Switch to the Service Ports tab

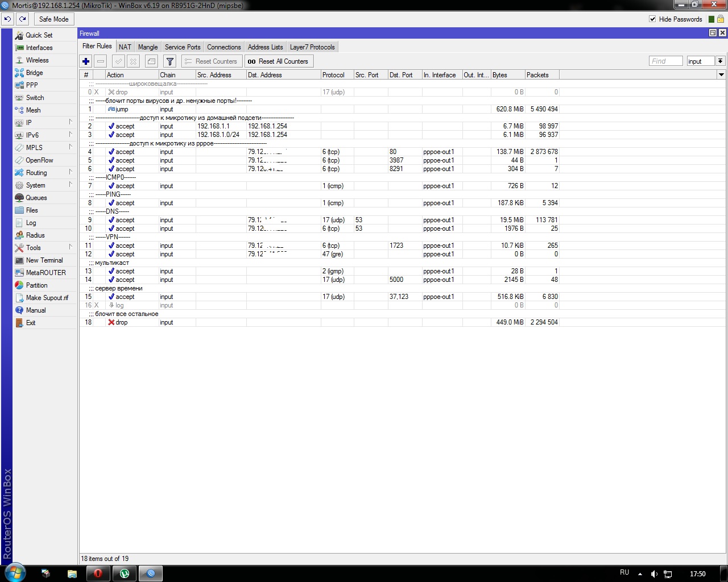click(183, 47)
